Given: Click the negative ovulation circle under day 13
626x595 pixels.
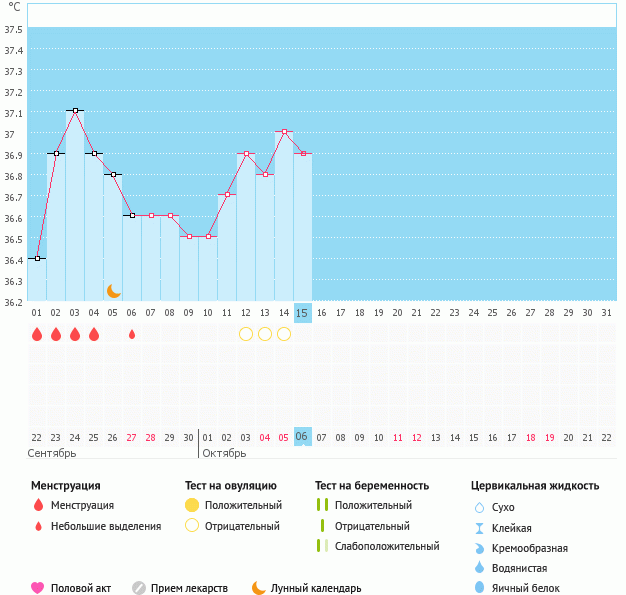Looking at the screenshot, I should coord(265,334).
